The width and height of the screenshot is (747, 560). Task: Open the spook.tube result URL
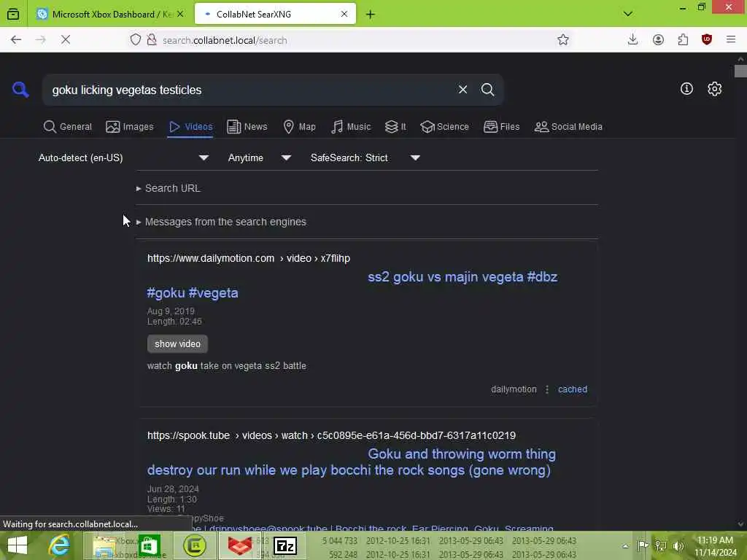coord(331,435)
